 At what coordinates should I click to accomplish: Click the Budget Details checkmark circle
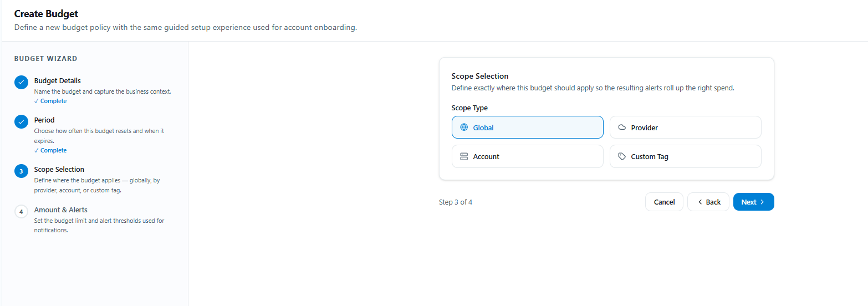pos(21,83)
